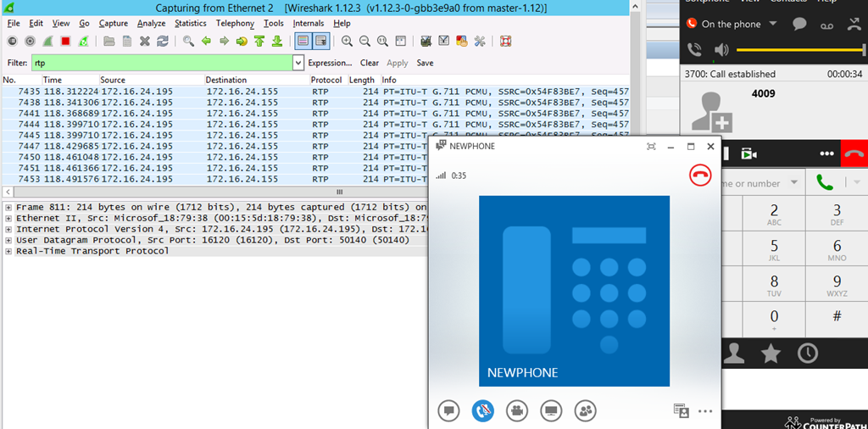This screenshot has height=429, width=868.
Task: Toggle video camera in softphone call
Action: click(x=749, y=154)
